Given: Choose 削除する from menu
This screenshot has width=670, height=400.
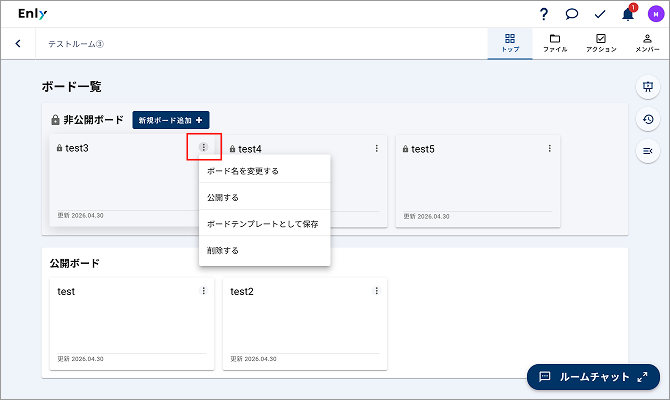Looking at the screenshot, I should point(264,250).
